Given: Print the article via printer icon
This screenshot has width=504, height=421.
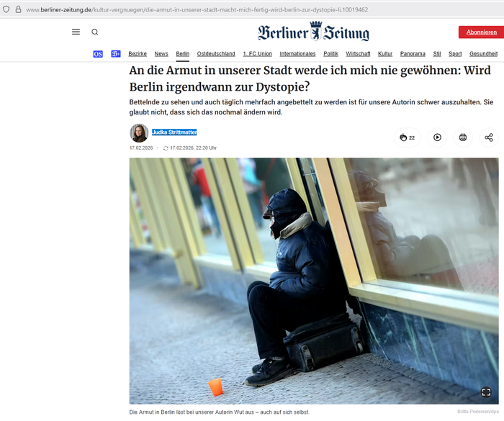Looking at the screenshot, I should click(463, 137).
